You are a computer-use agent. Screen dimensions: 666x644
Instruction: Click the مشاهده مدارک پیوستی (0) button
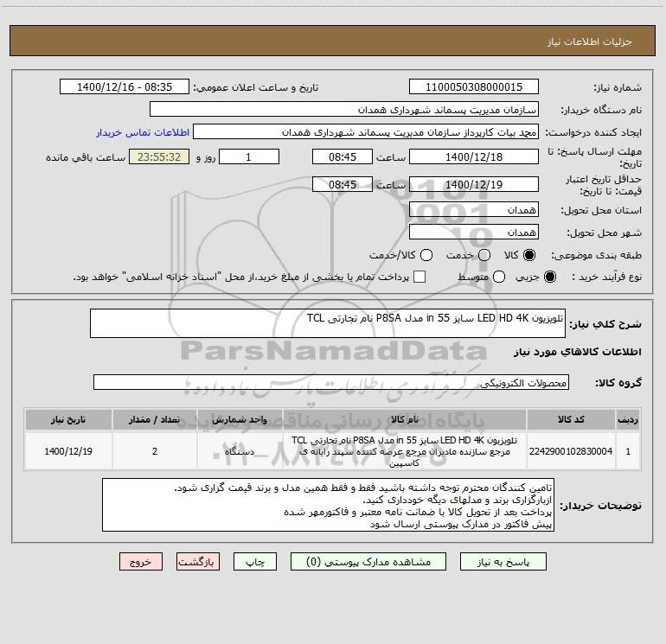[x=368, y=562]
